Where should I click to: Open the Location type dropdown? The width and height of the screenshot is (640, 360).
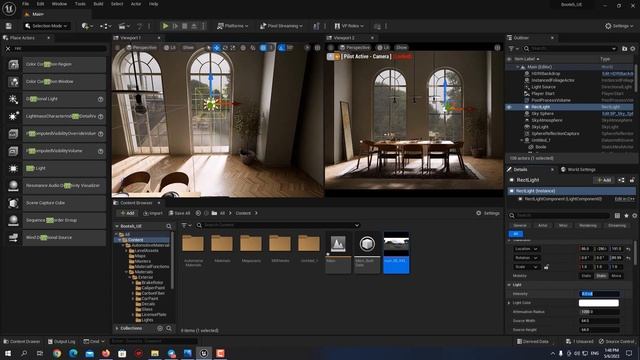526,249
